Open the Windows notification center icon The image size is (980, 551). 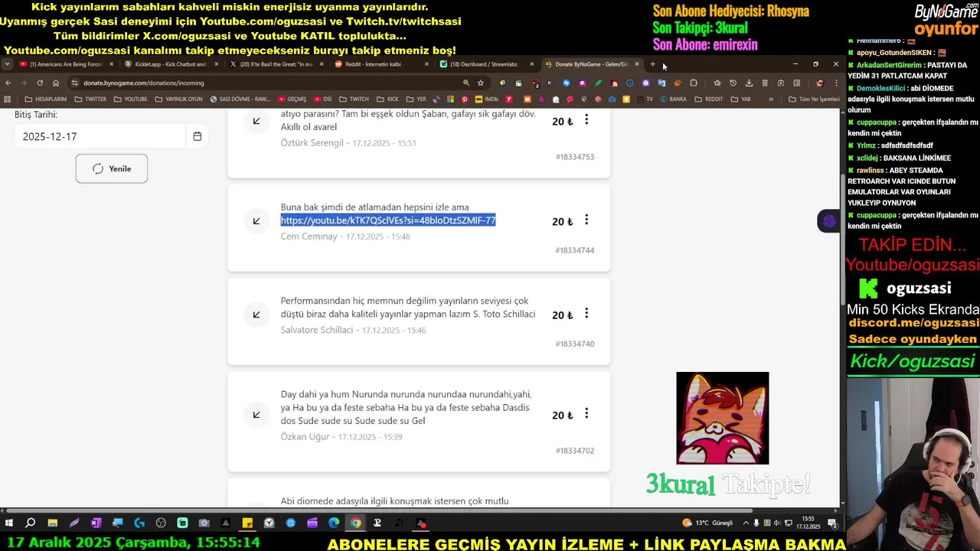click(832, 523)
